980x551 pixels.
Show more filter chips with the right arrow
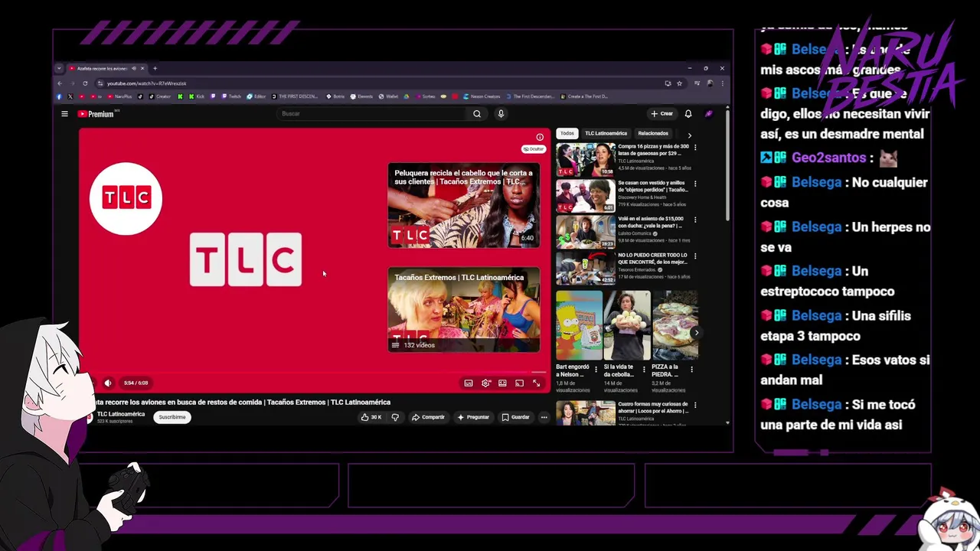689,135
